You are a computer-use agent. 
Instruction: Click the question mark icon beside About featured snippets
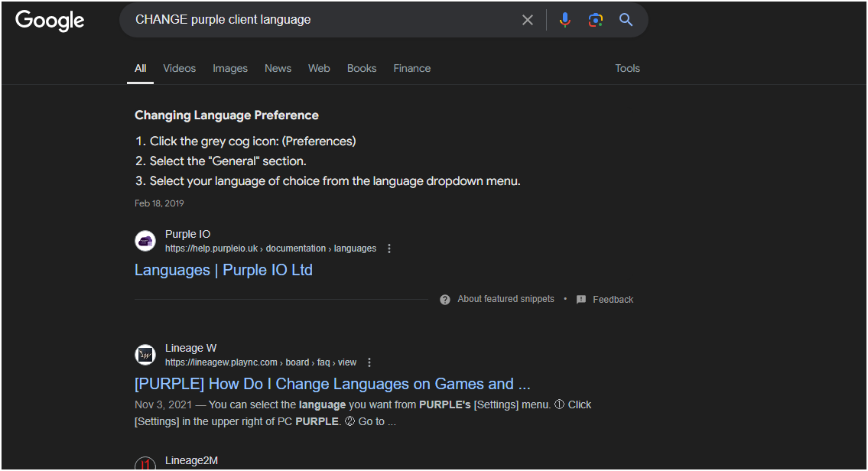(x=445, y=300)
